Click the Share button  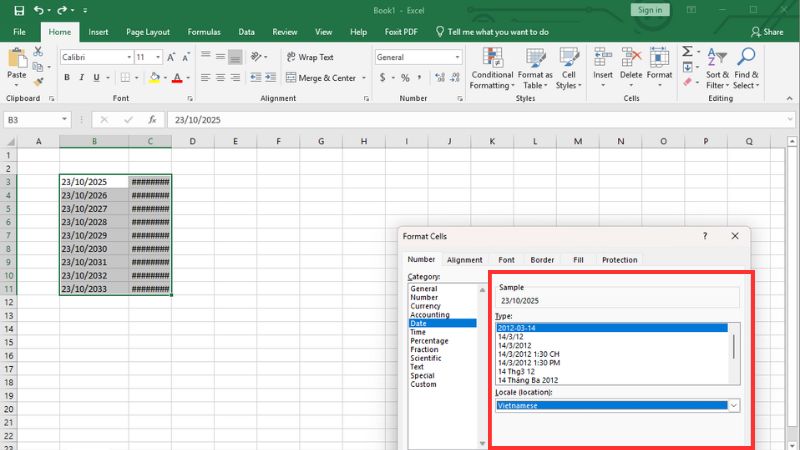point(766,32)
